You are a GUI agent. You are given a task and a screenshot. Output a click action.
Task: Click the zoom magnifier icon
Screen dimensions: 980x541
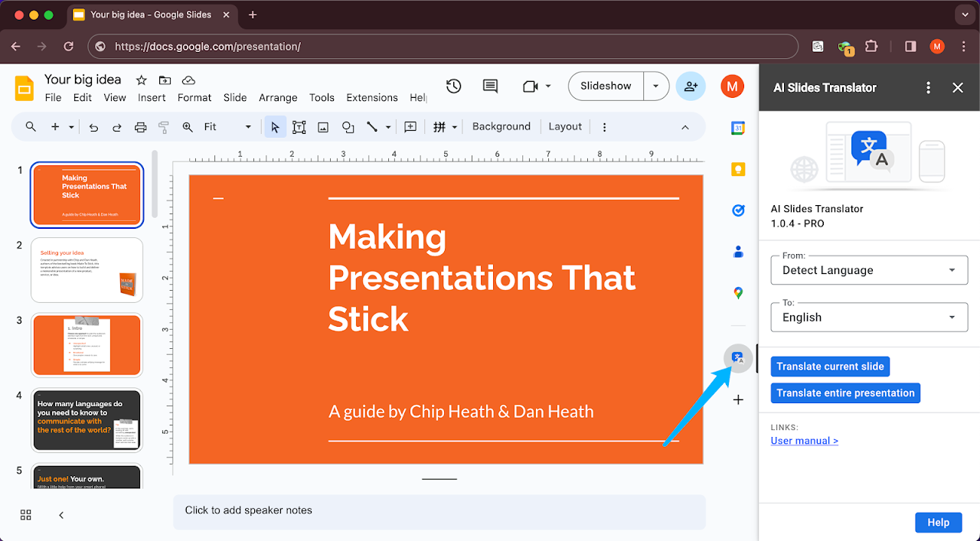point(188,127)
